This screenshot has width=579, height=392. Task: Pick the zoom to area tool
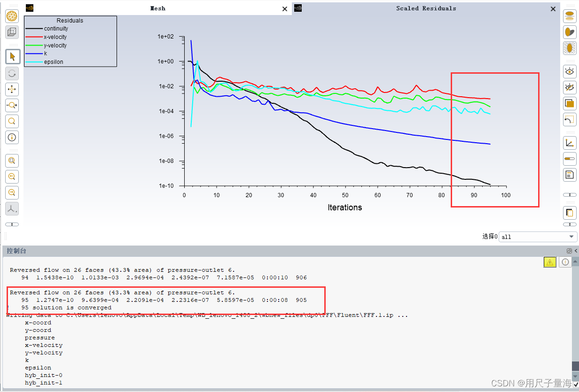coord(12,121)
